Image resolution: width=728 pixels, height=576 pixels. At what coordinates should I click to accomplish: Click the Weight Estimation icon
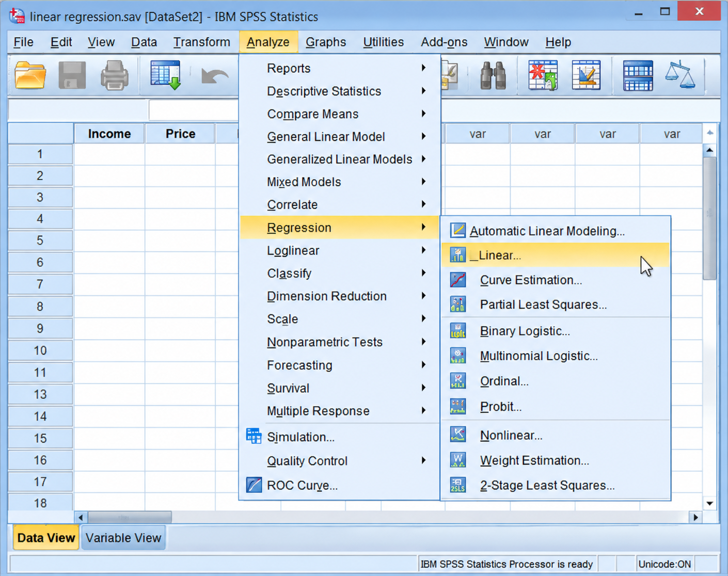coord(457,460)
